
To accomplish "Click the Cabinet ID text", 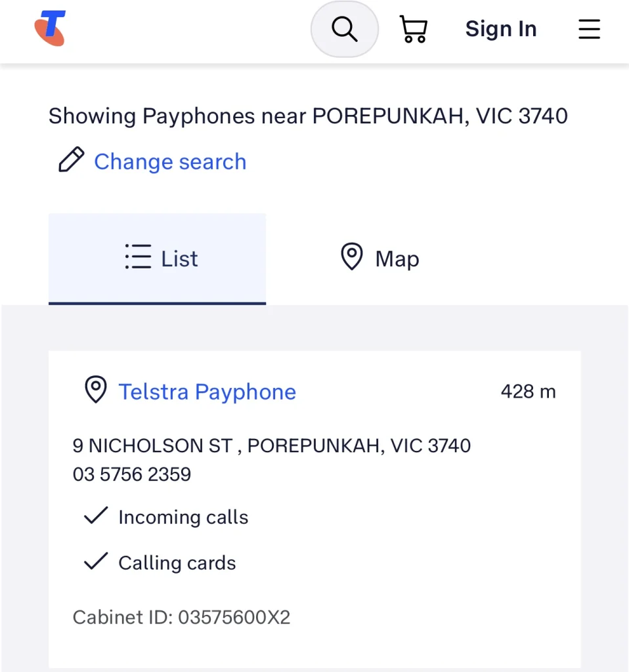I will (x=181, y=617).
